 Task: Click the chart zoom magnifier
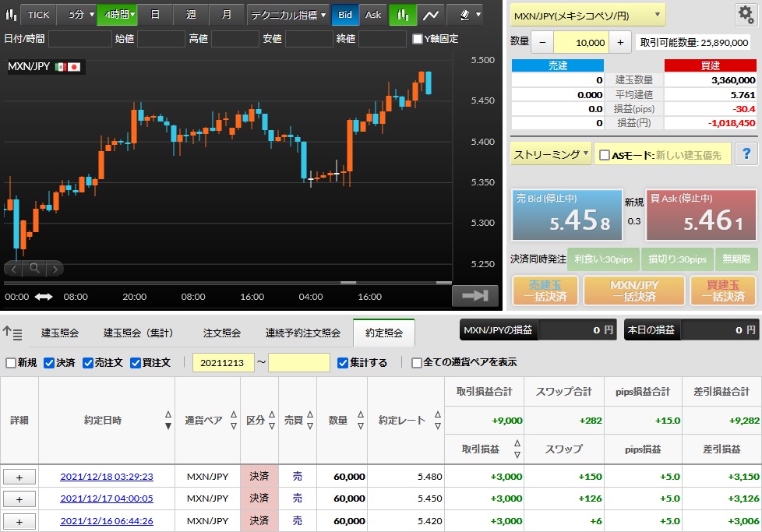tap(34, 268)
